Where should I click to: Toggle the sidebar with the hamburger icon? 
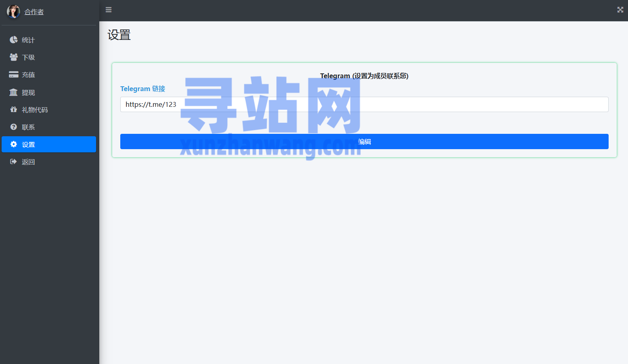pyautogui.click(x=109, y=10)
